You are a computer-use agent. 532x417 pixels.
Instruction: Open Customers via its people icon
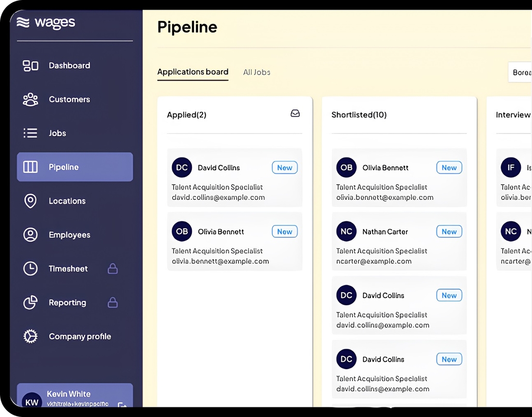point(30,99)
